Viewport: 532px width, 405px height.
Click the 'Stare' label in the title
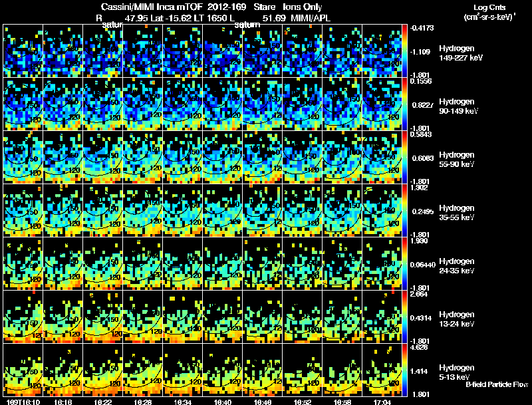pos(265,7)
